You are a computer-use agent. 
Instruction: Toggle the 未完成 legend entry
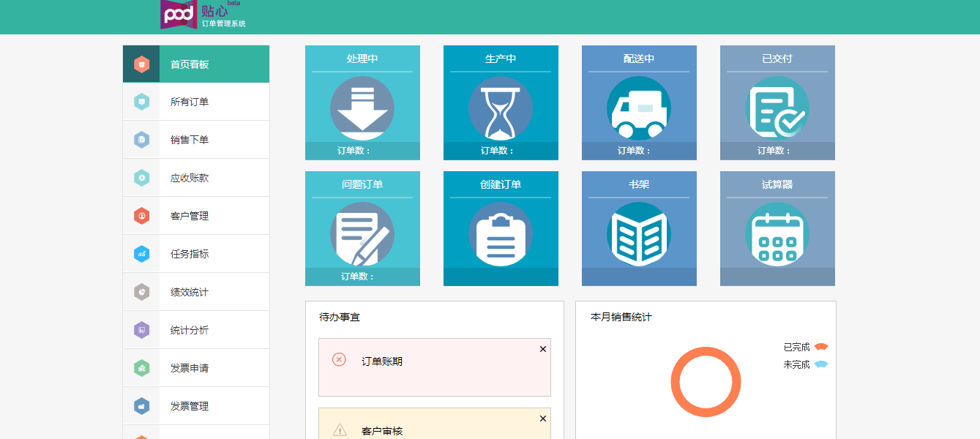pyautogui.click(x=805, y=364)
